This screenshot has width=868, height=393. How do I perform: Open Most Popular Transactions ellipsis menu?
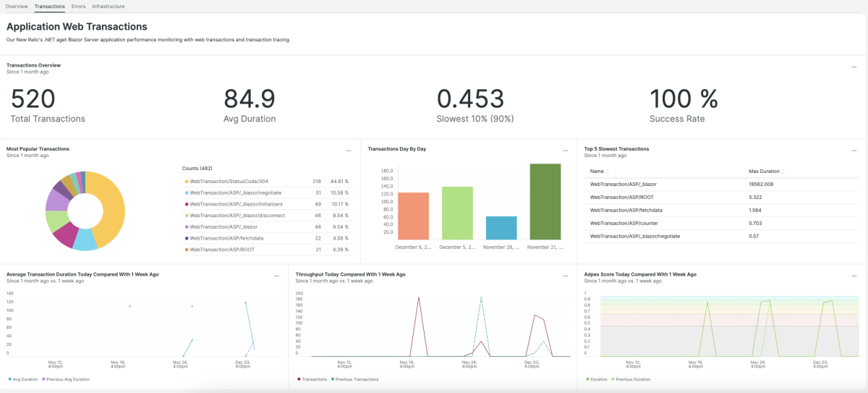pyautogui.click(x=348, y=151)
